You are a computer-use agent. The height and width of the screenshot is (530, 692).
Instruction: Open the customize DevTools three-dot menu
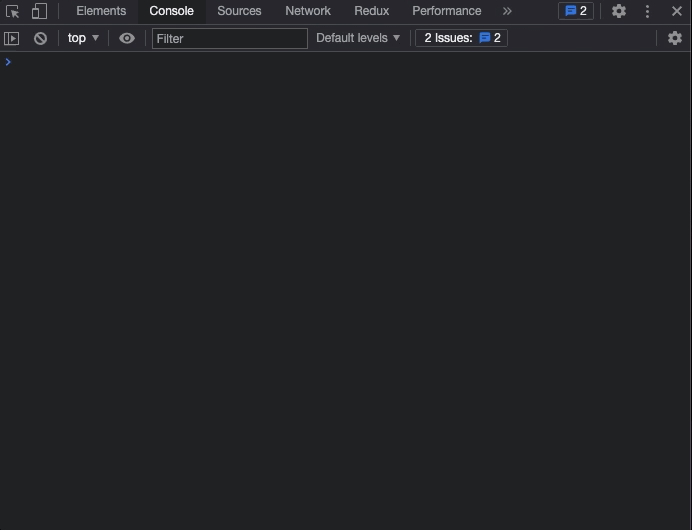point(647,11)
